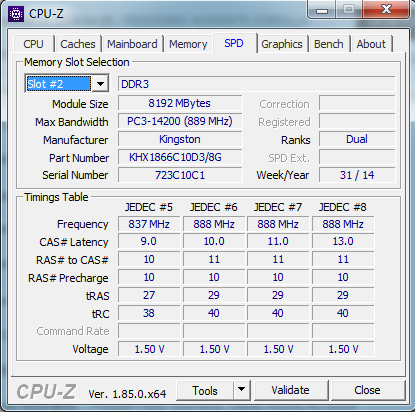The width and height of the screenshot is (415, 412).
Task: Click the CAS# Latency 9.0 cell
Action: [x=149, y=241]
